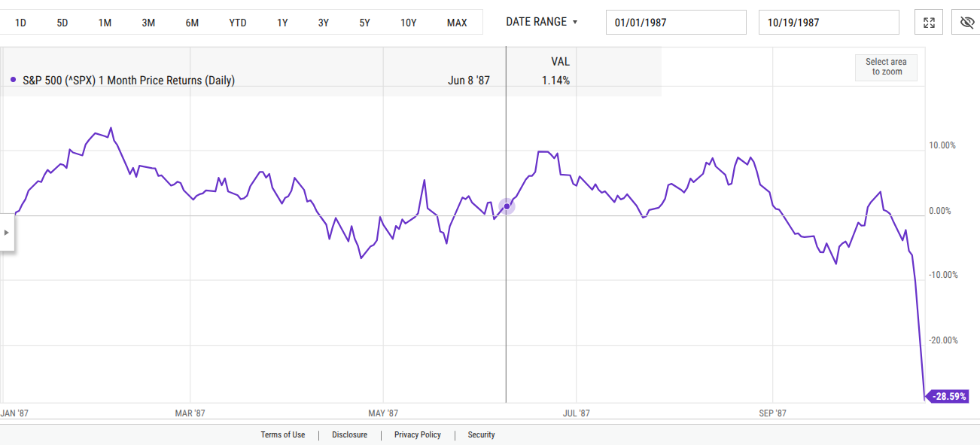
Task: Click the -20.00% y-axis label
Action: [942, 340]
